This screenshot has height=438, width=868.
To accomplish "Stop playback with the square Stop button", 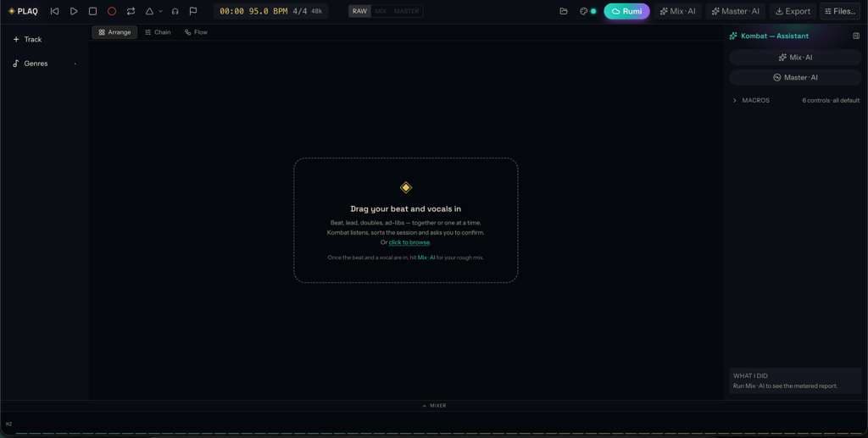I will tap(93, 11).
